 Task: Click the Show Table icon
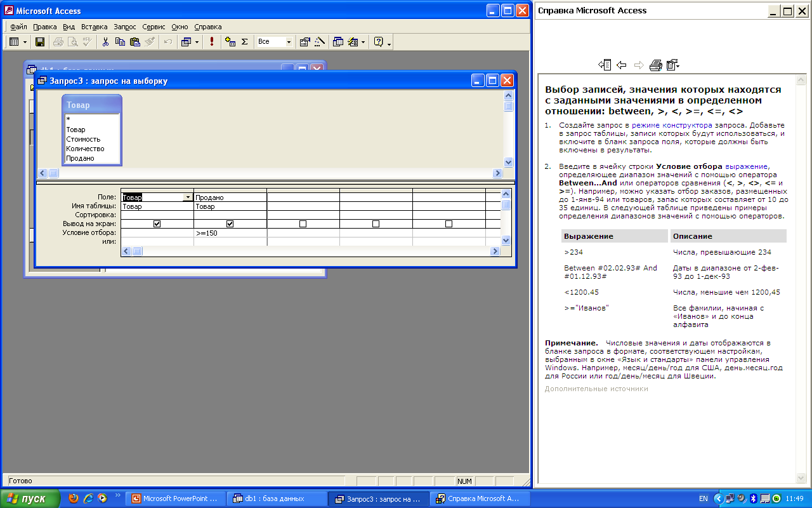pyautogui.click(x=230, y=42)
